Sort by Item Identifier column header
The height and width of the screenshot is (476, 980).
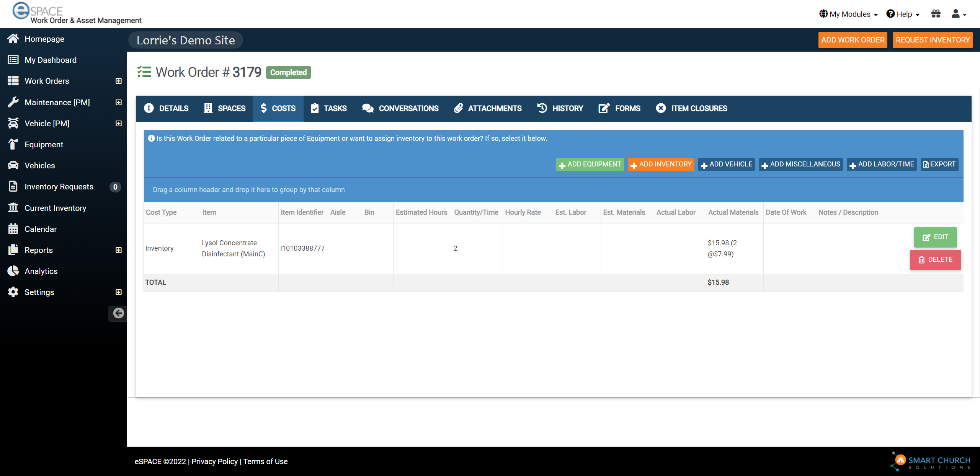[302, 212]
